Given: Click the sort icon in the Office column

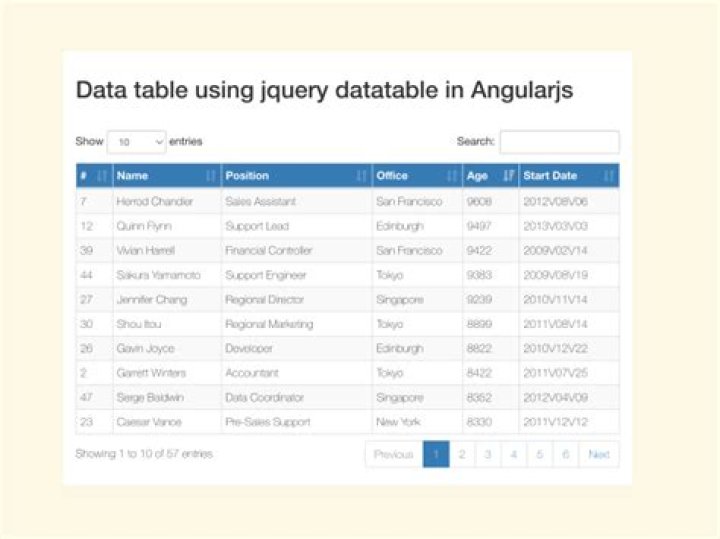Looking at the screenshot, I should (x=451, y=176).
